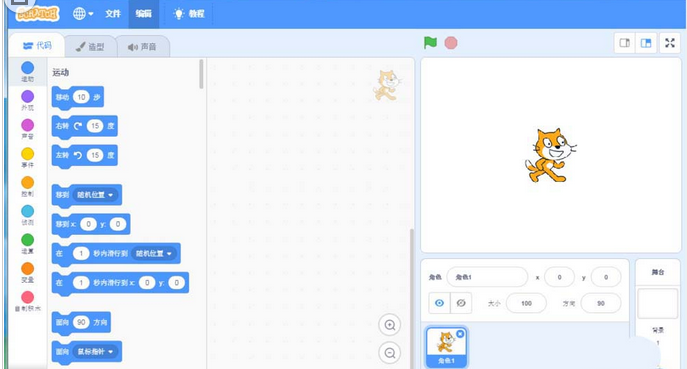Expand mouse-pointer dropdown in point-towards block

click(x=95, y=351)
